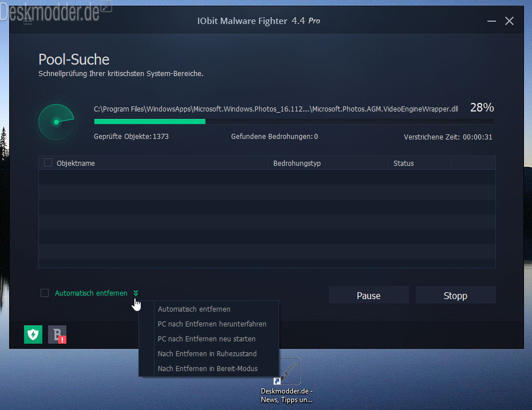Click the radar scan animation icon
This screenshot has width=532, height=410.
(x=56, y=122)
